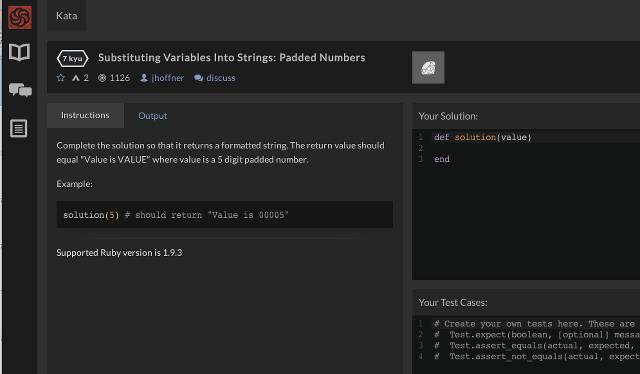This screenshot has height=374, width=640.
Task: Click the 'end' line in solution editor
Action: (x=442, y=159)
